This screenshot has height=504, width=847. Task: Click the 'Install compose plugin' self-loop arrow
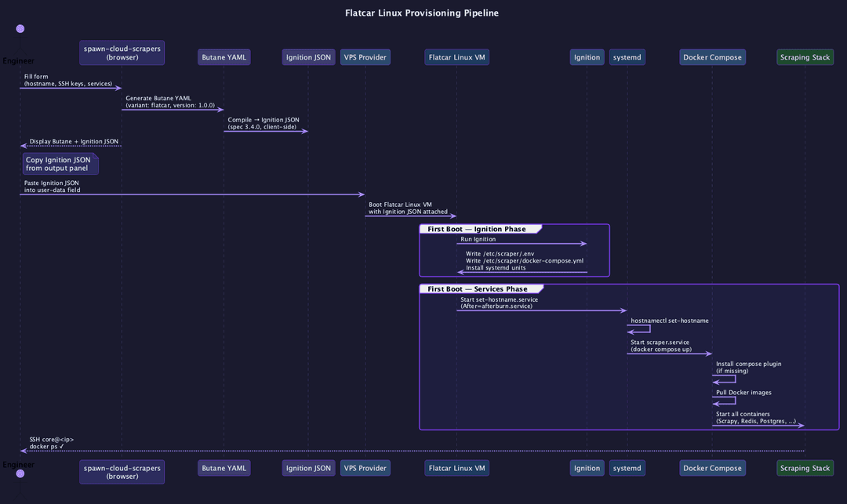tap(725, 379)
